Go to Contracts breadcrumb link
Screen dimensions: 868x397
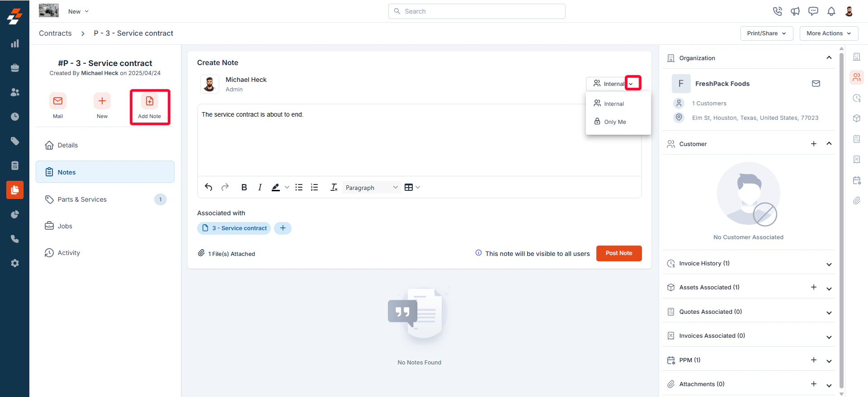55,33
